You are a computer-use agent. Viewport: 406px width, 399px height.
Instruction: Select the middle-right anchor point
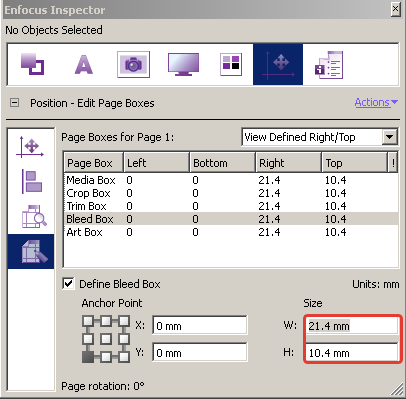tap(124, 339)
